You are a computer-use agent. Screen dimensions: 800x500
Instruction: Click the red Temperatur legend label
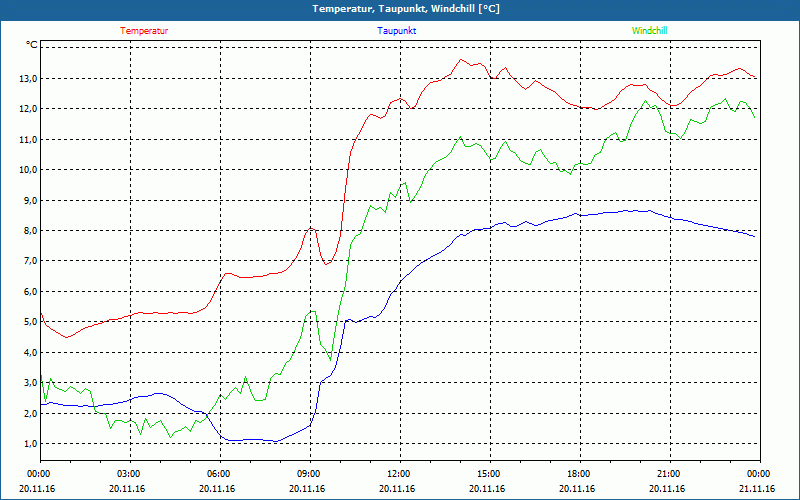[x=144, y=31]
